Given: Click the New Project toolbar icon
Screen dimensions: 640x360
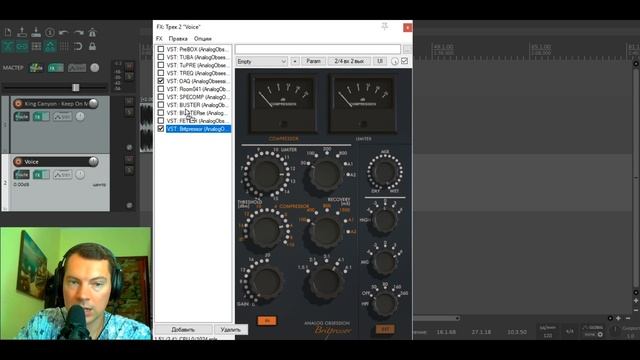Looking at the screenshot, I should tap(8, 32).
